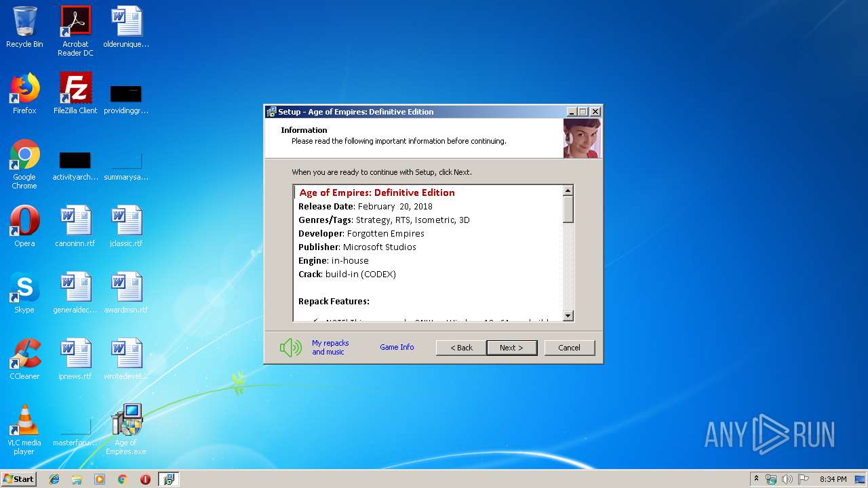
Task: Open the Start menu
Action: coord(18,479)
